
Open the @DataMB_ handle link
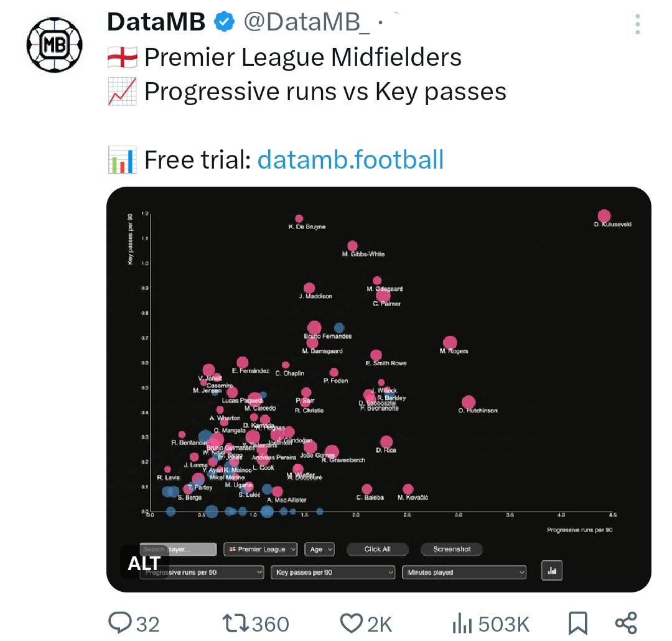(306, 22)
